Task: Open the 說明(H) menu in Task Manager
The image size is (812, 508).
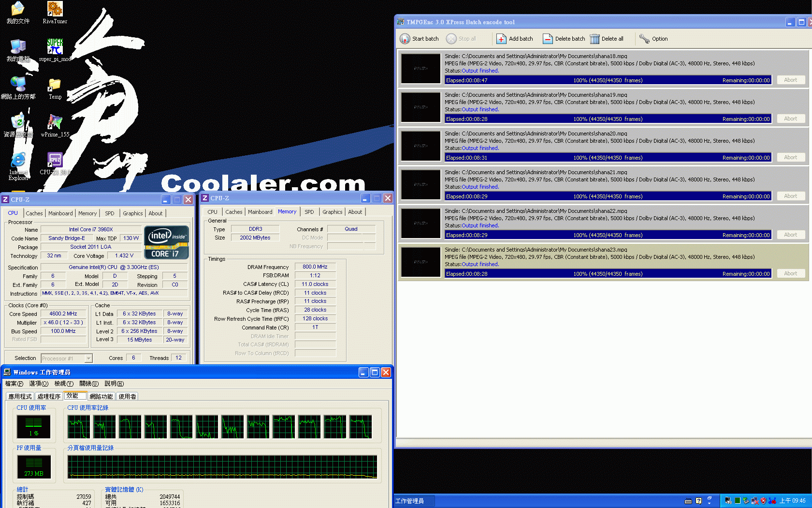Action: pyautogui.click(x=114, y=384)
